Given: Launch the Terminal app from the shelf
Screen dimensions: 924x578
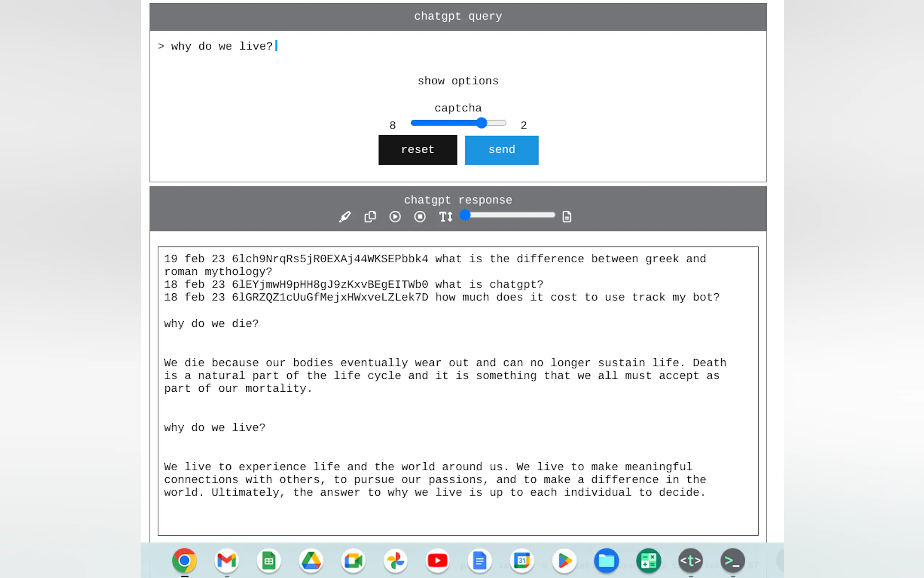Looking at the screenshot, I should pyautogui.click(x=732, y=561).
